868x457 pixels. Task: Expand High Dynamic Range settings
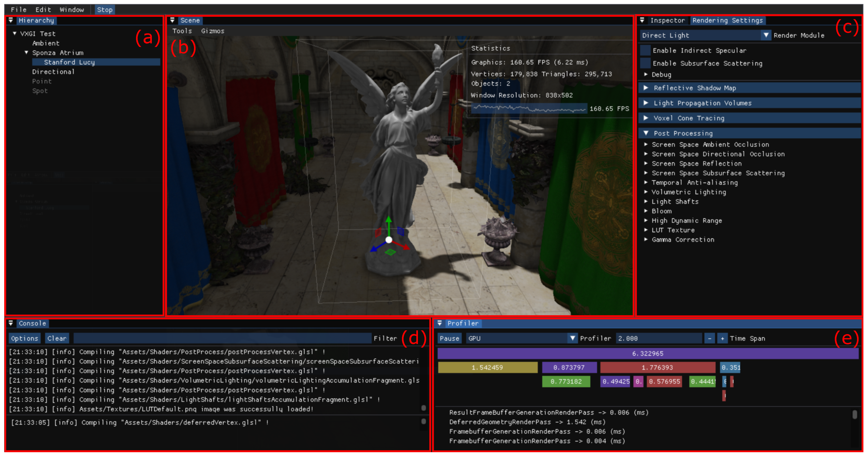646,221
